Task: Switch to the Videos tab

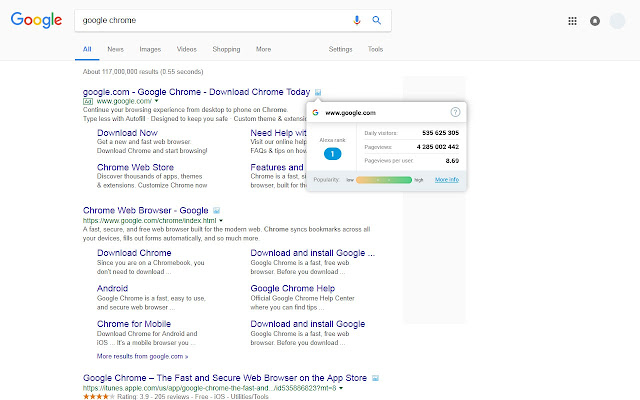Action: point(187,49)
